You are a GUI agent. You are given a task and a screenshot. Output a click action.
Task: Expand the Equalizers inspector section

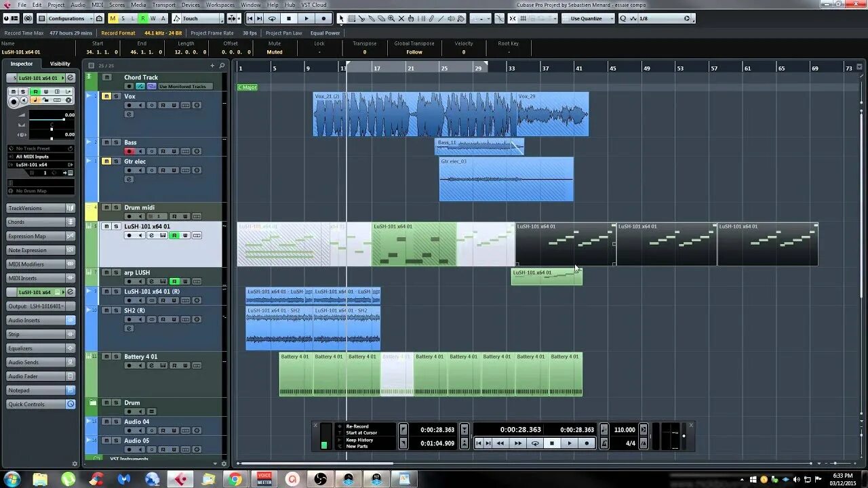pos(41,348)
